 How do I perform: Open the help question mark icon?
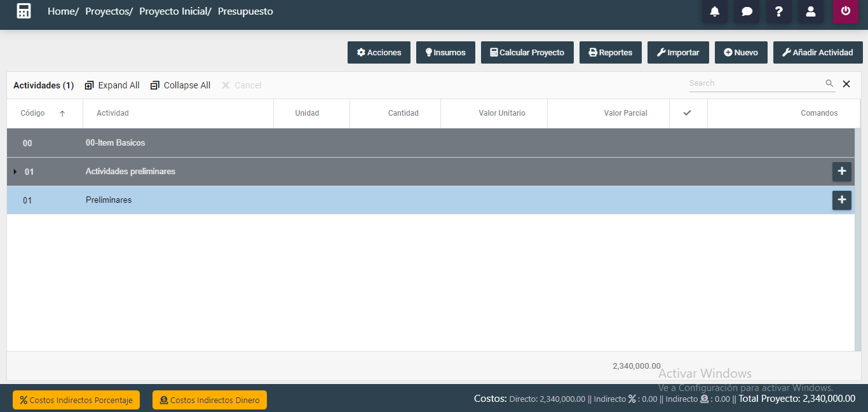778,11
